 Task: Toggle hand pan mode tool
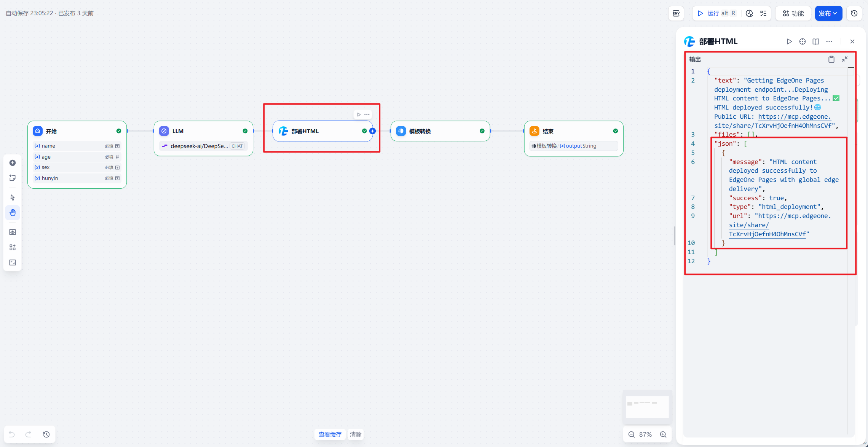pyautogui.click(x=13, y=213)
